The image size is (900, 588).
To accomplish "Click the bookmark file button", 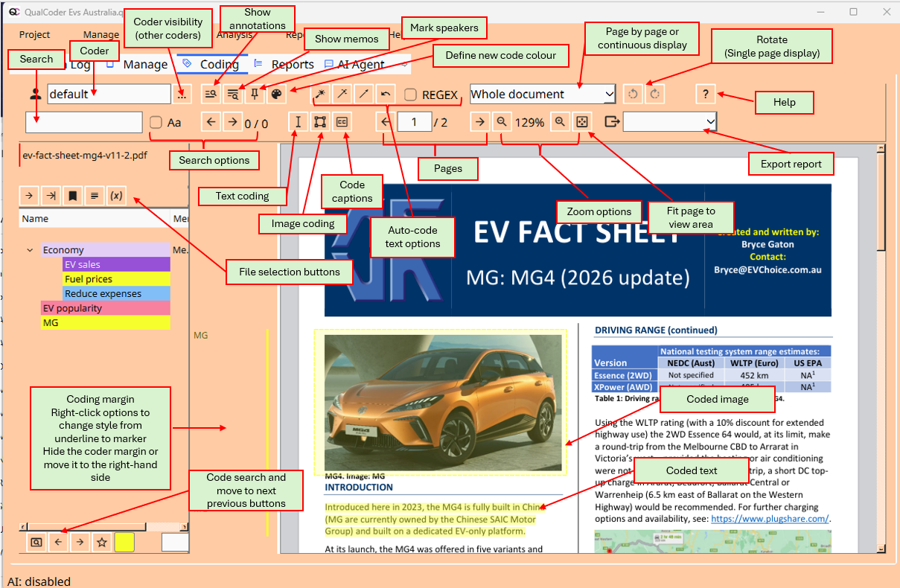I will pos(72,196).
